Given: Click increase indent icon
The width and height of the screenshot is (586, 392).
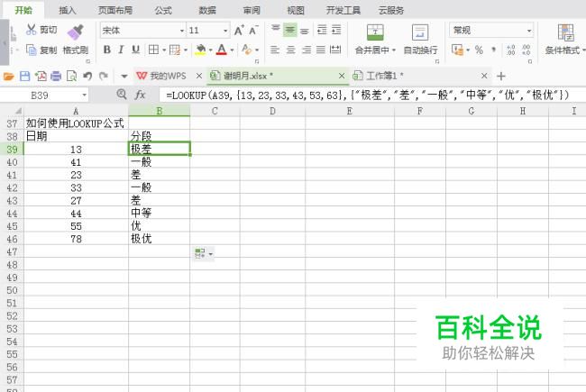Looking at the screenshot, I should pos(336,30).
